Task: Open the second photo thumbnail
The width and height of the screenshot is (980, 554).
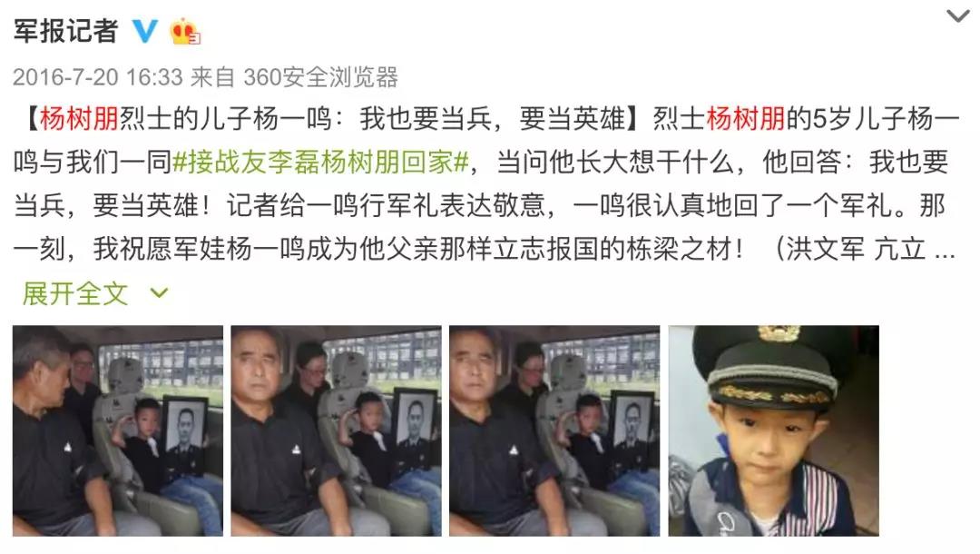Action: (337, 430)
